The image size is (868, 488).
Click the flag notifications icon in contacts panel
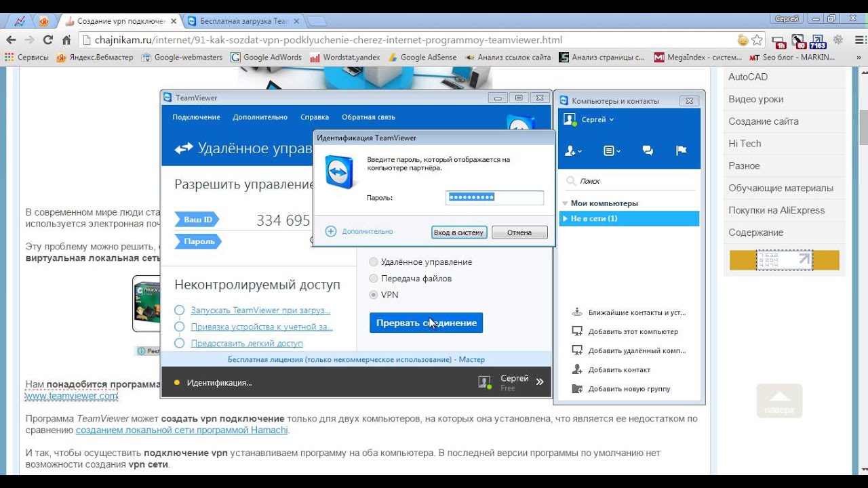click(x=682, y=150)
